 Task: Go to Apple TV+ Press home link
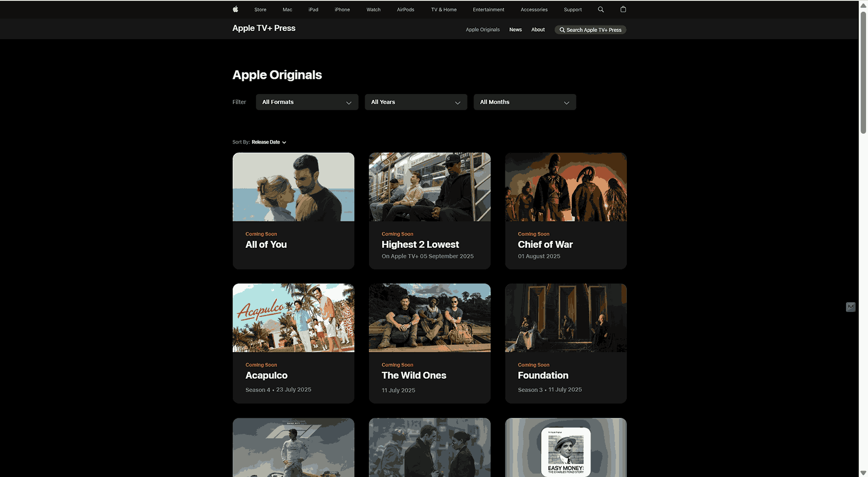pos(264,28)
